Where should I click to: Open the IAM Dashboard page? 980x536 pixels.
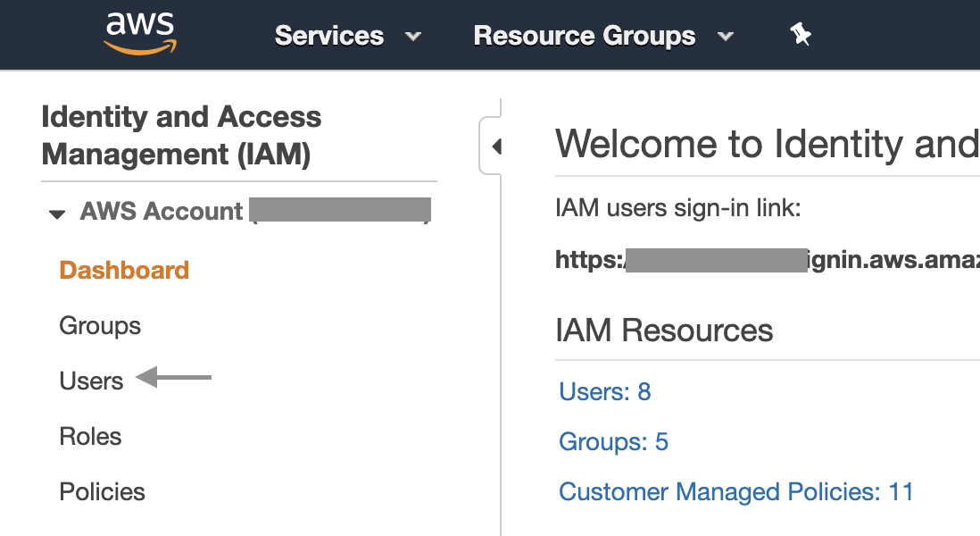tap(124, 270)
